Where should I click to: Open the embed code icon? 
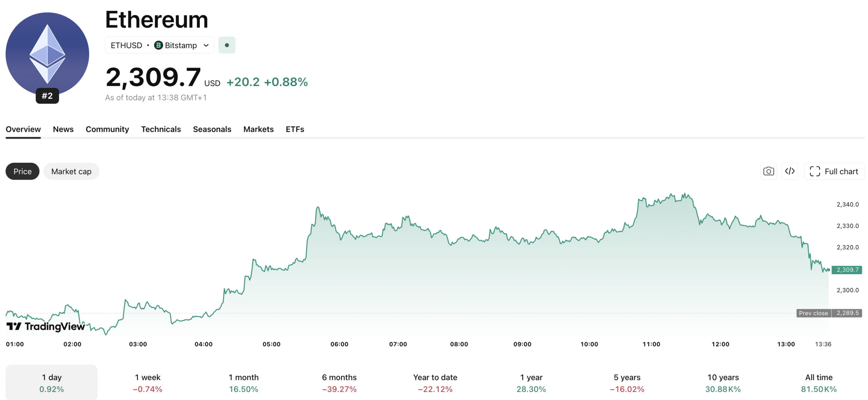coord(790,171)
